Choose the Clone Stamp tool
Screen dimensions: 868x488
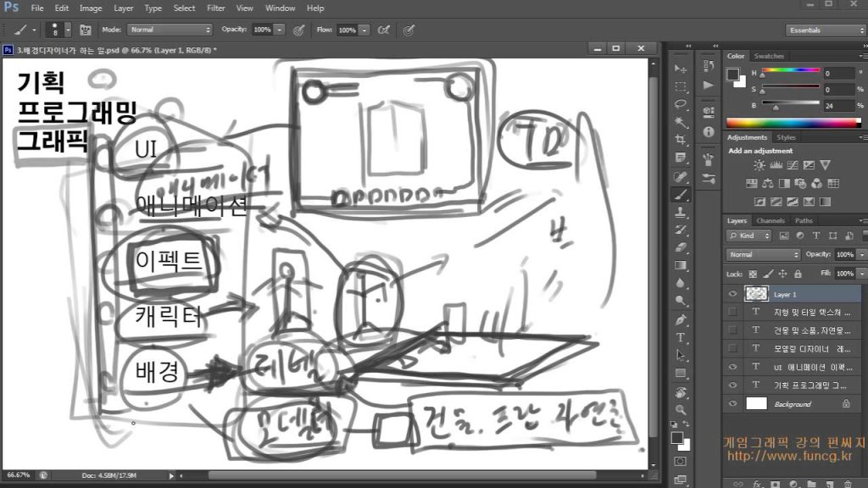click(x=680, y=212)
